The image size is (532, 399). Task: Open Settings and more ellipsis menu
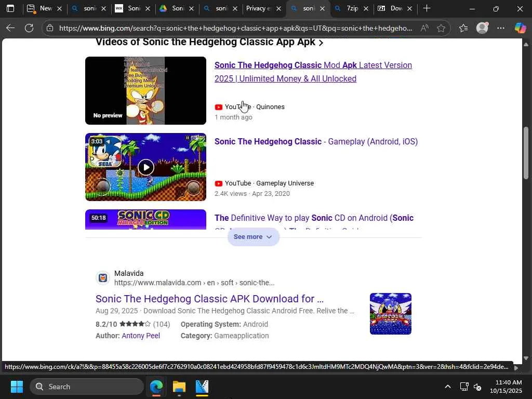point(501,28)
